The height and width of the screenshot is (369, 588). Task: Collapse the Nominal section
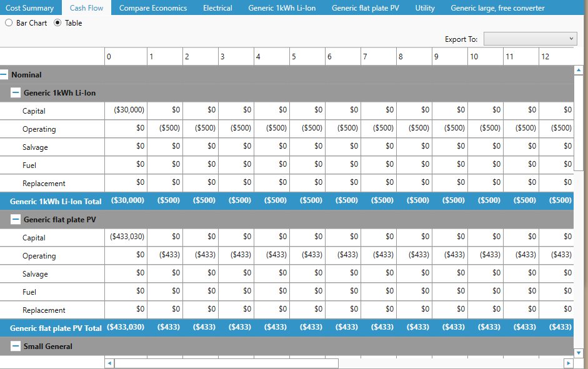5,74
